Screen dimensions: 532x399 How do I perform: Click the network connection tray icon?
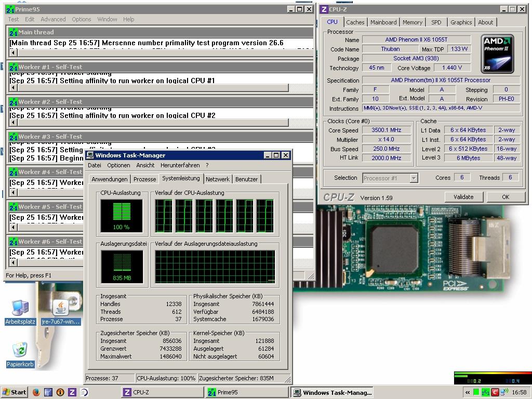504,392
